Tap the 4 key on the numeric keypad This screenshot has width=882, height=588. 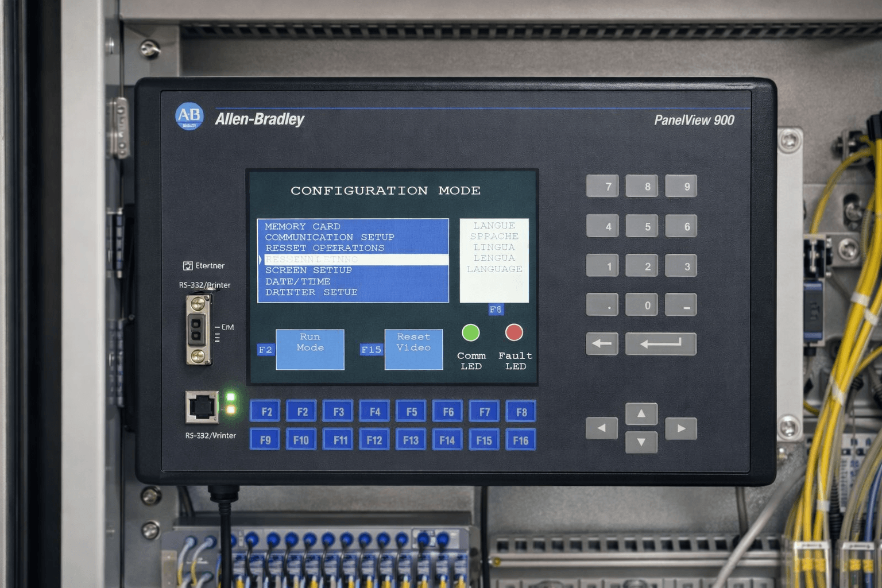pos(602,226)
